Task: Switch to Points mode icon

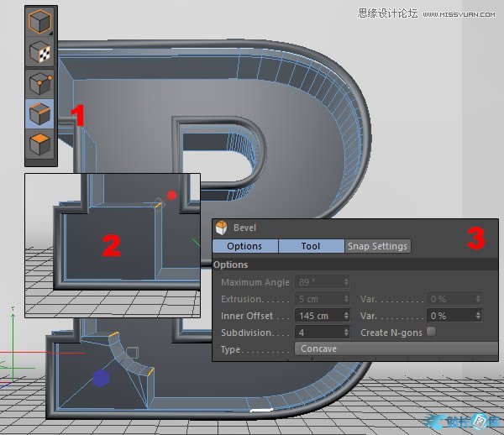Action: 41,84
